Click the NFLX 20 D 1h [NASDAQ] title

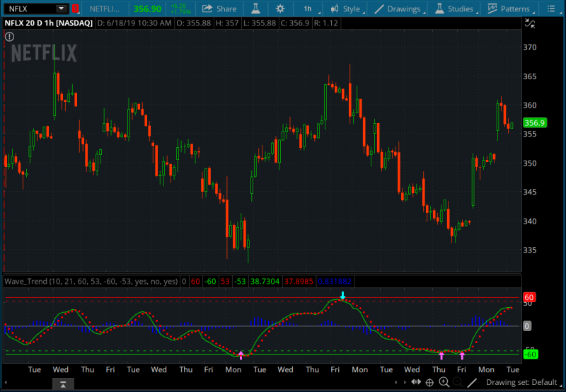click(x=48, y=23)
